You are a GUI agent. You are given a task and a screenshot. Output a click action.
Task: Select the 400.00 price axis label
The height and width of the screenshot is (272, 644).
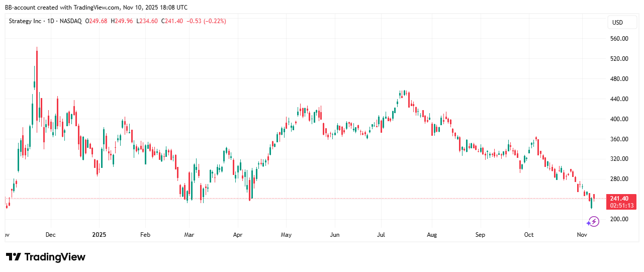point(619,119)
